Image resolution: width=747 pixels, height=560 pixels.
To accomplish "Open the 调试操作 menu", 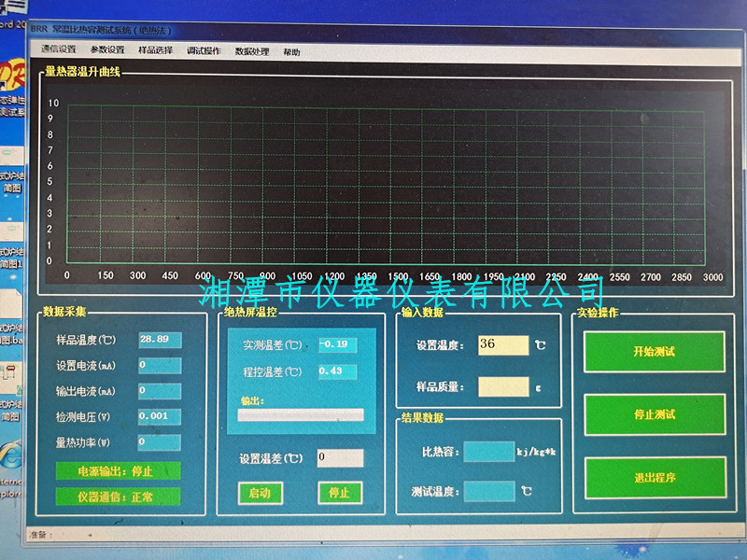I will point(204,51).
